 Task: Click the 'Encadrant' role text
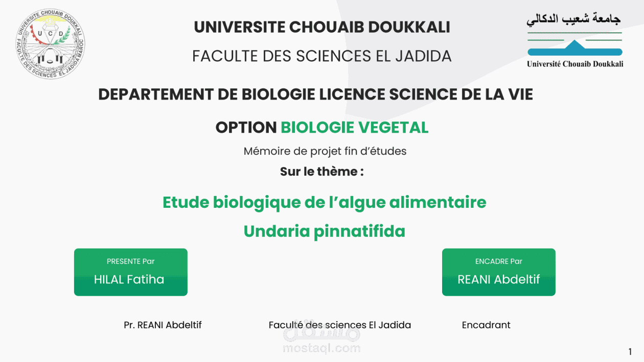tap(486, 325)
